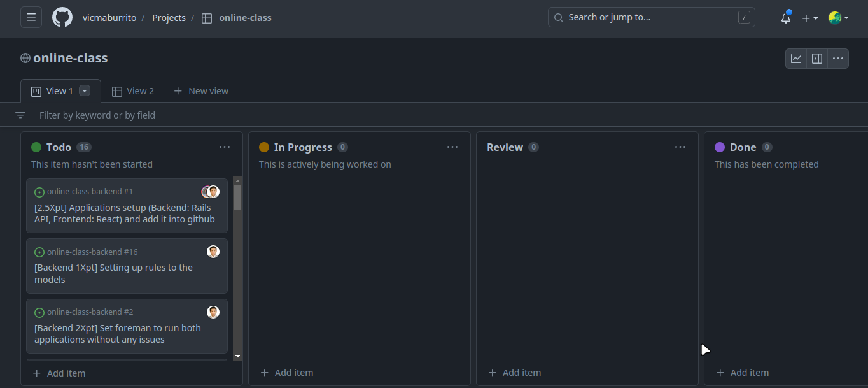This screenshot has height=388, width=868.
Task: Expand the View 1 tab dropdown caret
Action: [x=84, y=90]
